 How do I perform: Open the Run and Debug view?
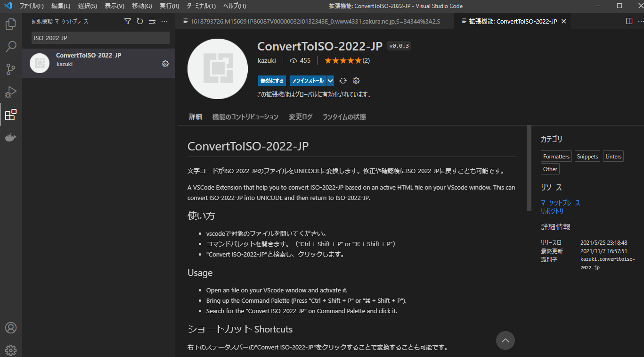point(10,92)
